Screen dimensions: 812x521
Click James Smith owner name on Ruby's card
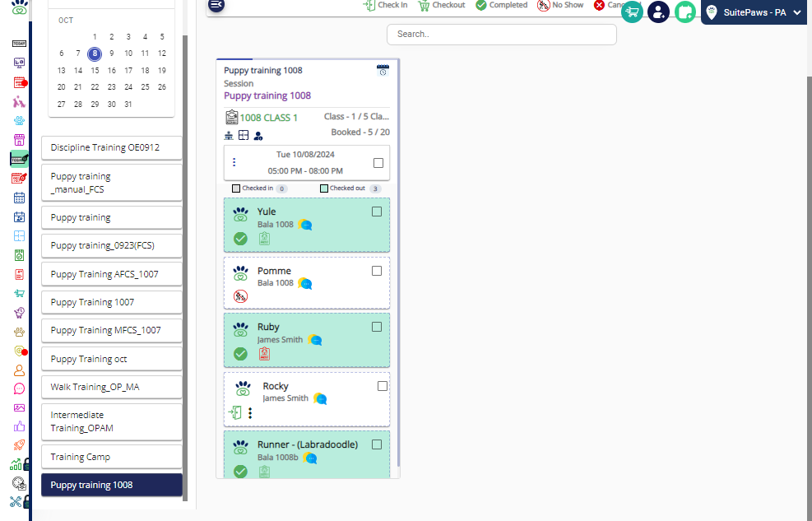click(280, 340)
